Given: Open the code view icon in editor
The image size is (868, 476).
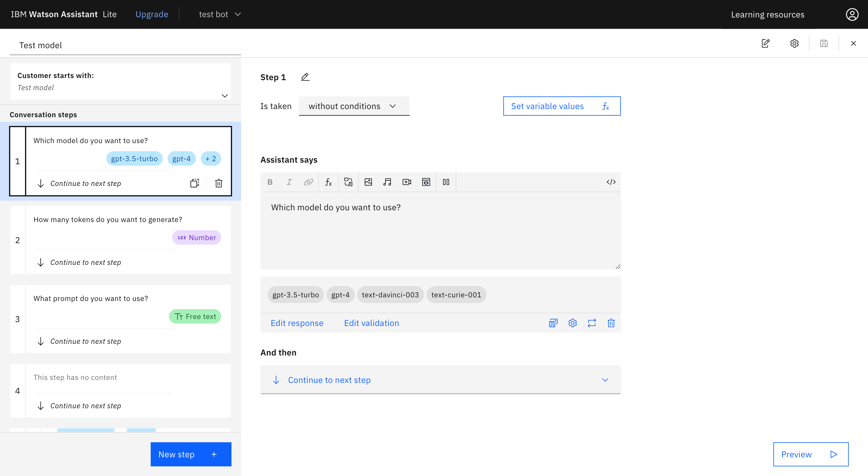Looking at the screenshot, I should pos(611,182).
